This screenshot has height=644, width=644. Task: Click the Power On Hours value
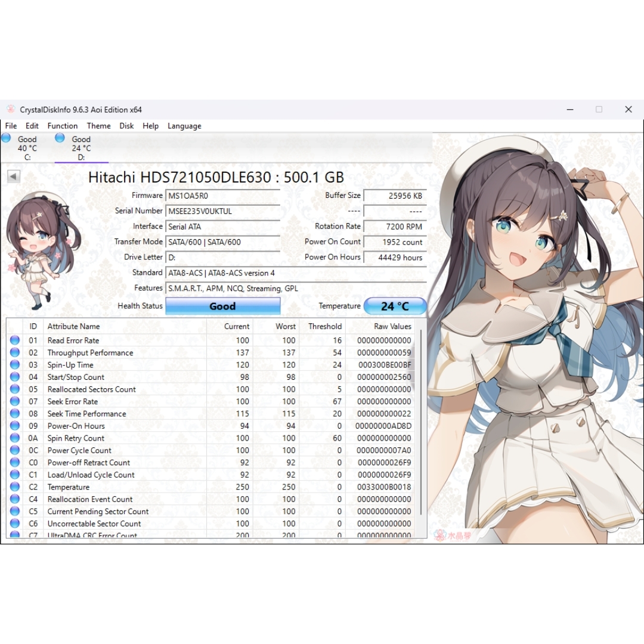395,258
